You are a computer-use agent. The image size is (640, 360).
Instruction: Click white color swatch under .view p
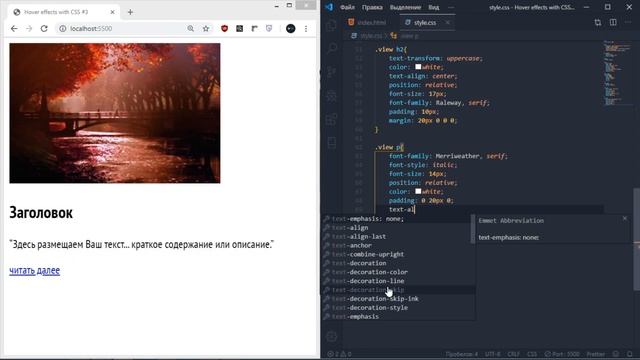pos(418,191)
